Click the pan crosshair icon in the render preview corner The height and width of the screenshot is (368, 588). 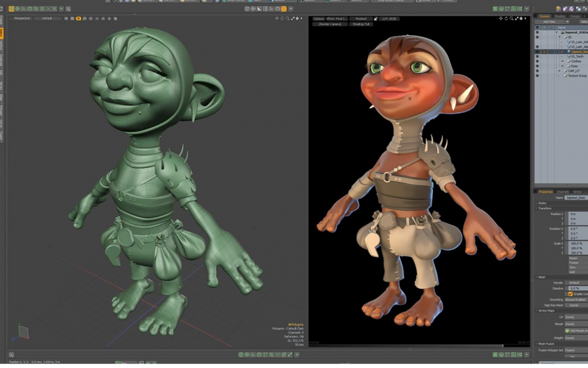coord(501,18)
